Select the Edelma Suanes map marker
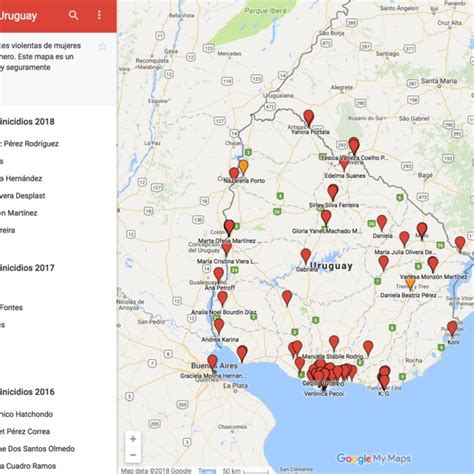474x474 pixels. pyautogui.click(x=344, y=165)
